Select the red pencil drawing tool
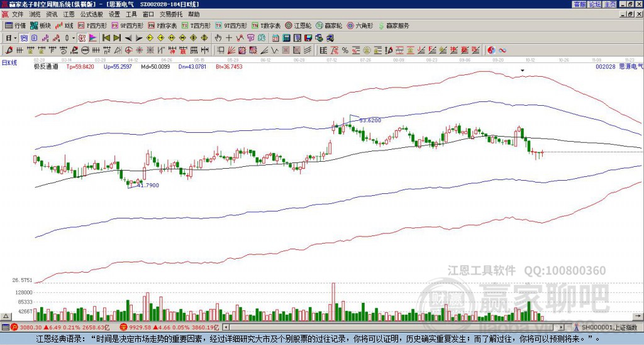The height and width of the screenshot is (345, 644). [x=9, y=50]
